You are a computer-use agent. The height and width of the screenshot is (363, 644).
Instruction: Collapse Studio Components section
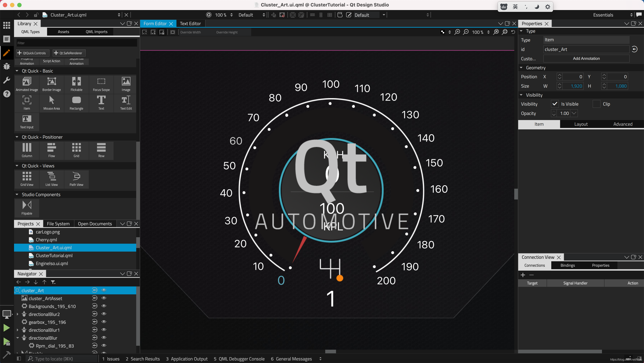coord(17,194)
